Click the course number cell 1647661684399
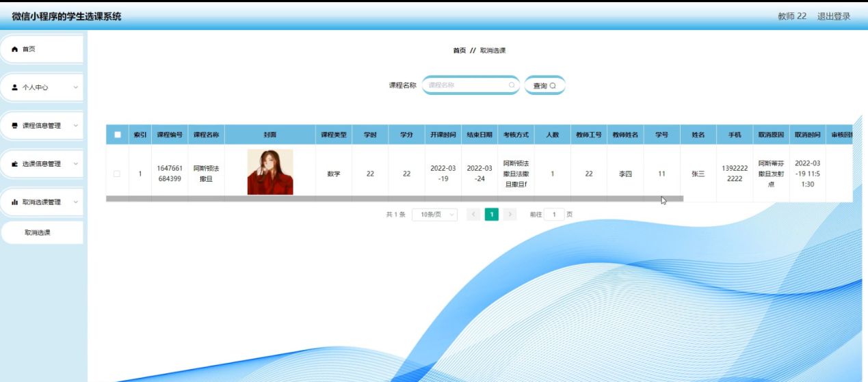The image size is (868, 382). 170,174
